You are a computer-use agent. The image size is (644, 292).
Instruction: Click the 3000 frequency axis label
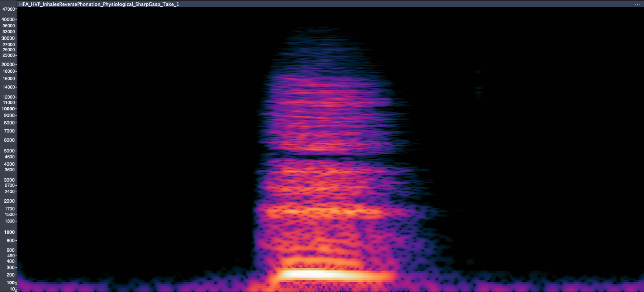tap(10, 180)
